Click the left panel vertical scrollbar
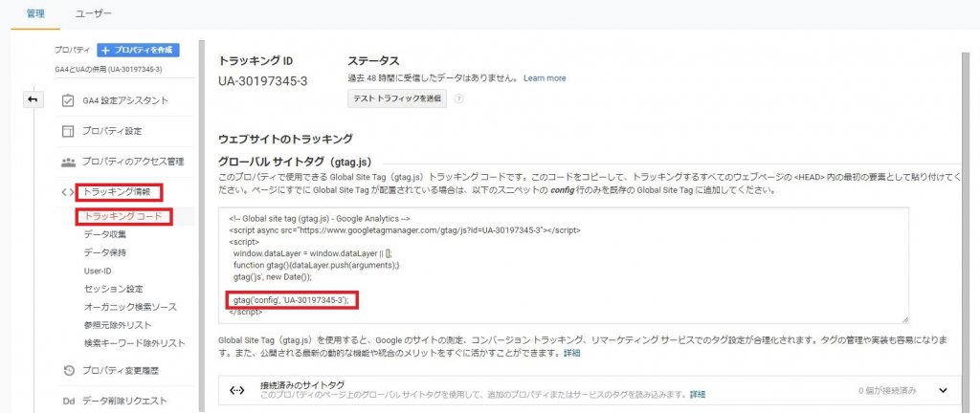Viewport: 980px width, 413px height. click(201, 225)
